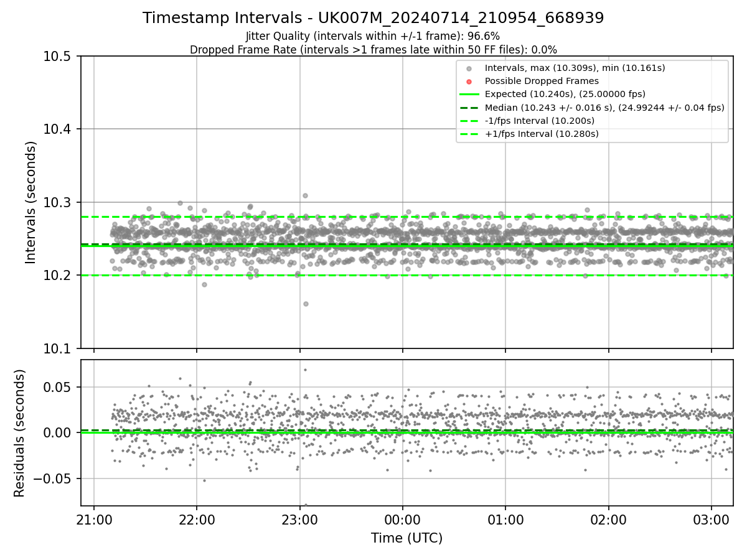Screen dimensions: 747x560
Task: Click the 21:00 time tick label
Action: pos(94,519)
